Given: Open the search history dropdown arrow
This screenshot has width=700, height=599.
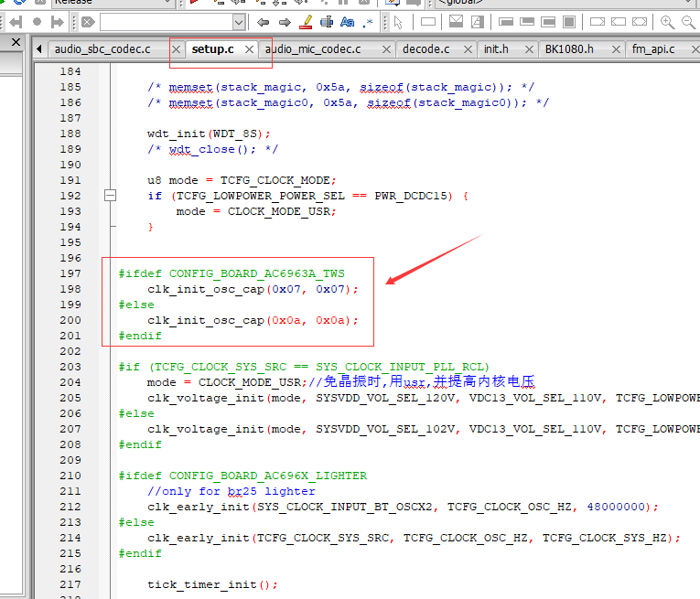Looking at the screenshot, I should [x=239, y=22].
